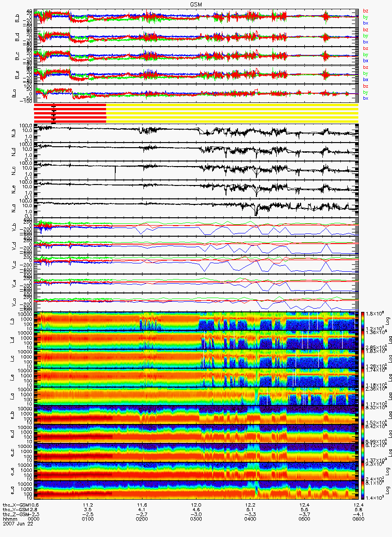This screenshot has height=537, width=392.
Task: Click the red bz legend beside B_e panel
Action: (366, 67)
